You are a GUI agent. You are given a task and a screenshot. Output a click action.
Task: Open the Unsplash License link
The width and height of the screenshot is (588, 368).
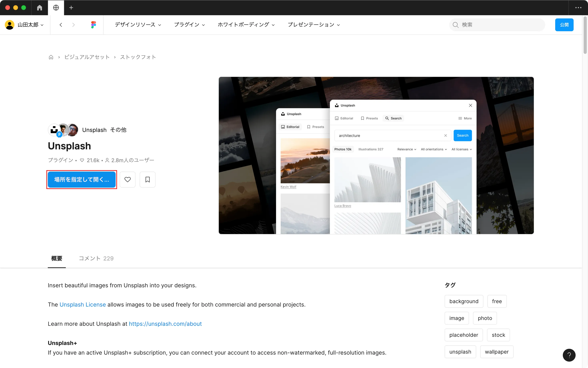83,305
